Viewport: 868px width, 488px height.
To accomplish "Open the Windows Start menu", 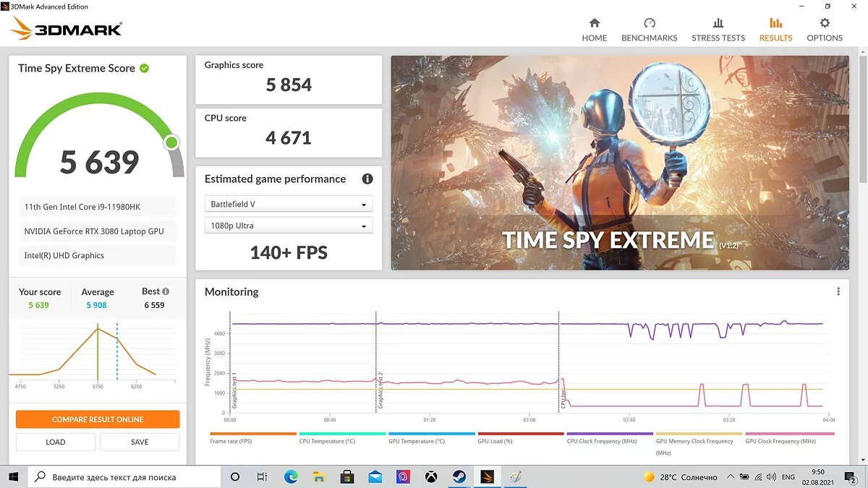I will tap(13, 477).
